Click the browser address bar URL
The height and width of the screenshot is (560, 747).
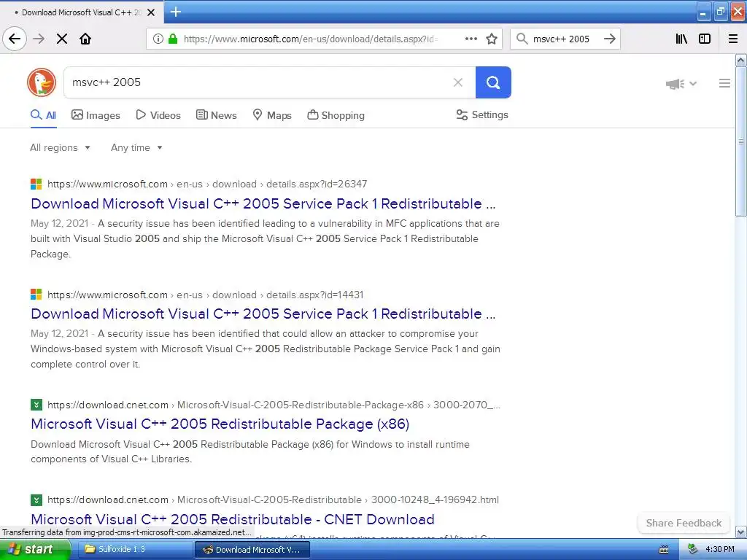click(x=311, y=39)
